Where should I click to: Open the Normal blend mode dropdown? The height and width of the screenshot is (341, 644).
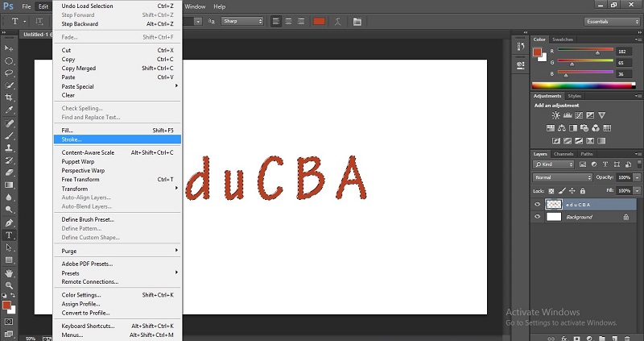tap(562, 177)
